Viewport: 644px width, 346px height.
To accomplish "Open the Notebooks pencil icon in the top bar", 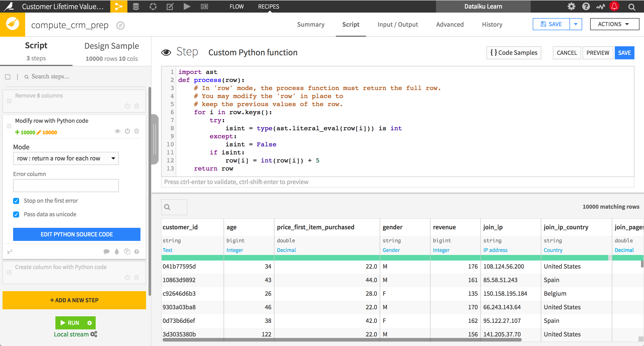I will click(170, 6).
